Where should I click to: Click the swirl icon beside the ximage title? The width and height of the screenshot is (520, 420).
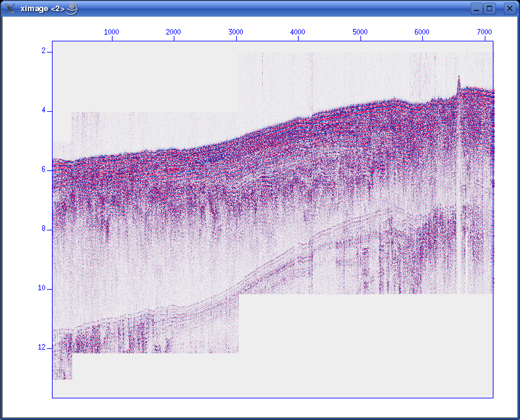(x=72, y=9)
